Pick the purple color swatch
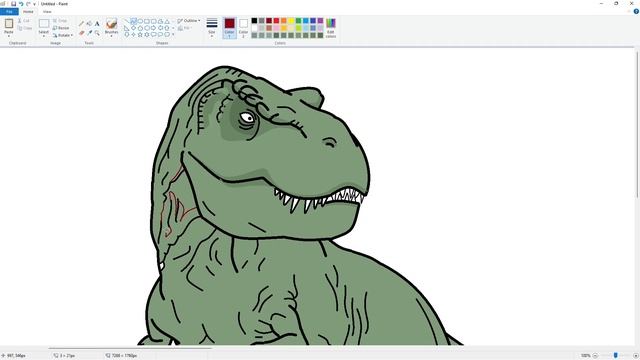This screenshot has height=360, width=640. 320,21
